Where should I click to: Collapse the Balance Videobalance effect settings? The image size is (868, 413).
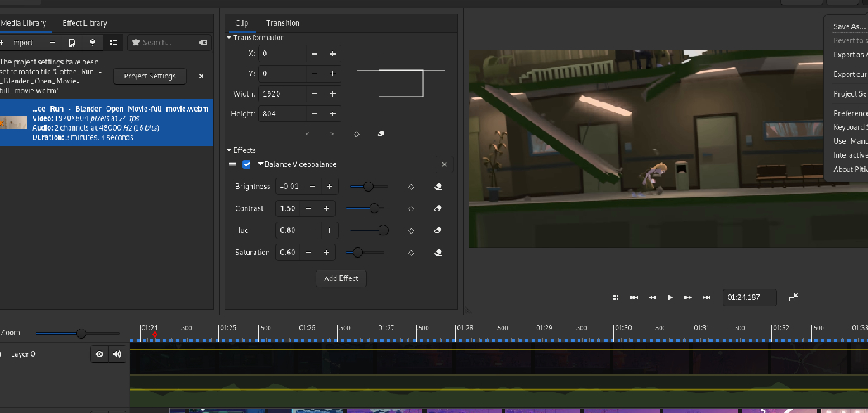260,164
